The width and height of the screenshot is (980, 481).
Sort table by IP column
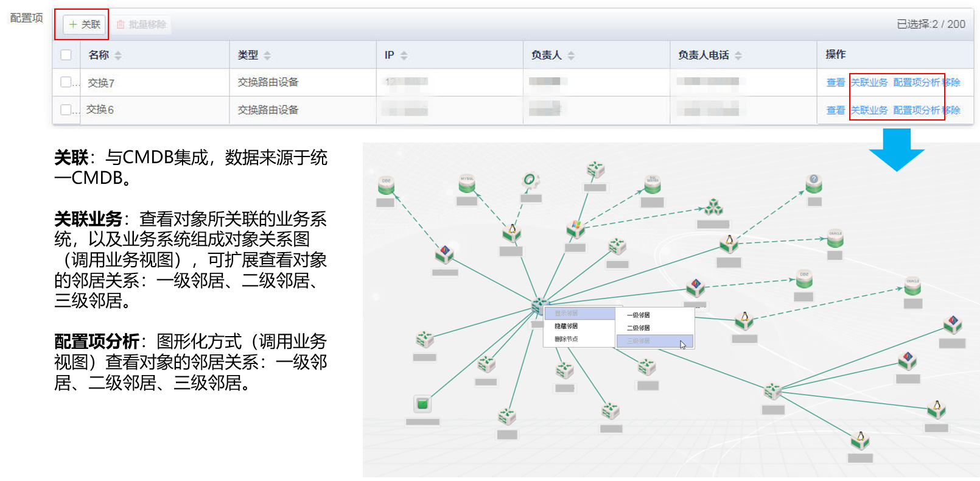pos(404,55)
